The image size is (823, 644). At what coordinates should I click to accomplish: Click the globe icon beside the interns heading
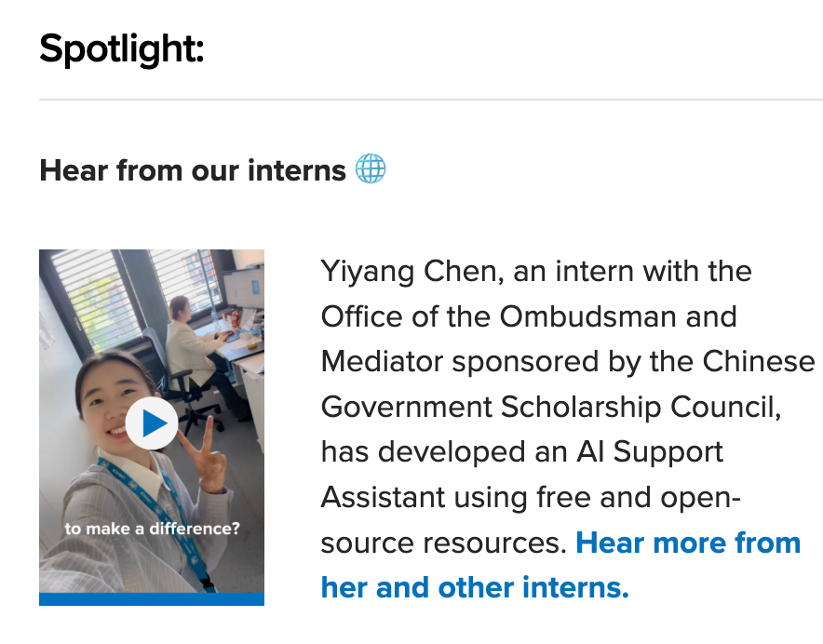pos(371,169)
